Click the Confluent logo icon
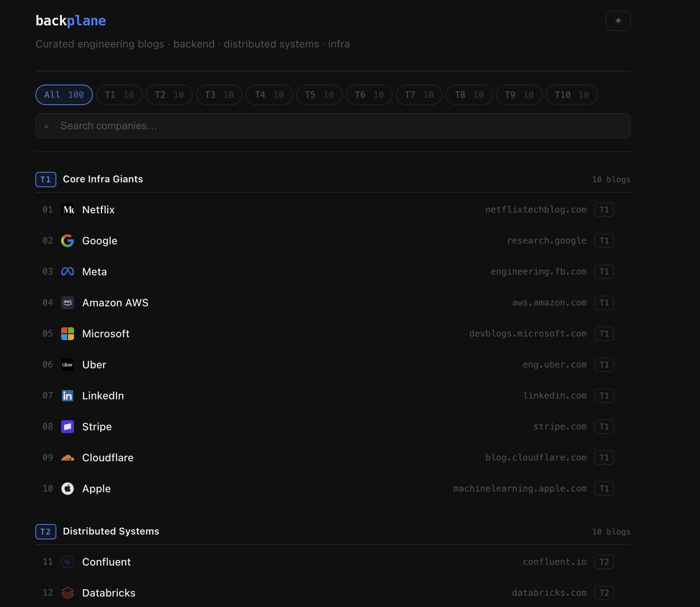 68,562
